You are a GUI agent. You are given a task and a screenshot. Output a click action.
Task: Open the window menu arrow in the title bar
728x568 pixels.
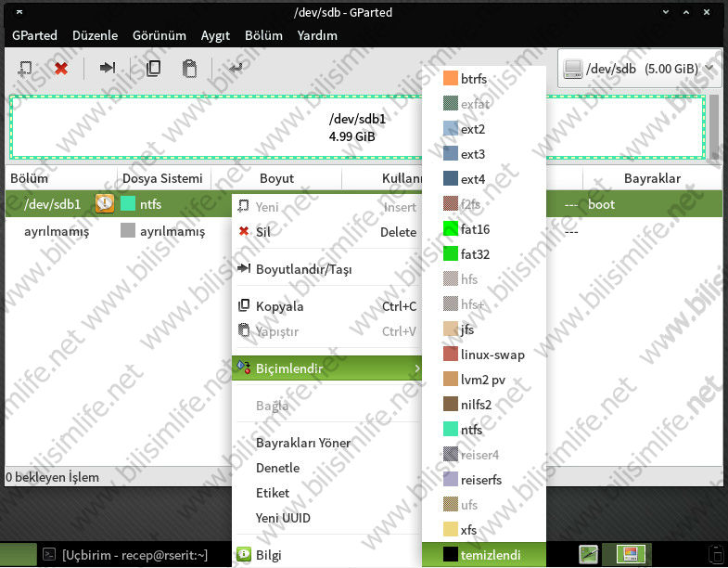coord(20,12)
